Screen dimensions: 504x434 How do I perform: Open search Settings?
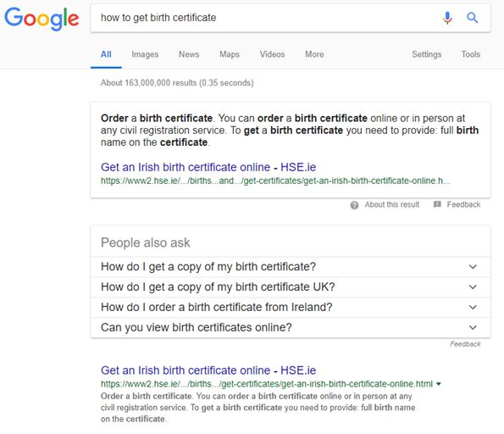[427, 54]
